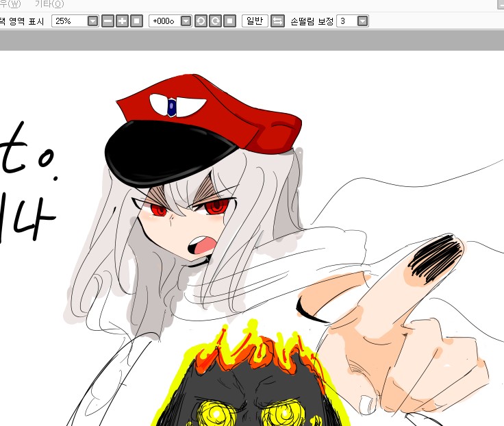
Task: Reset zoom with the square icon after plus
Action: point(136,21)
